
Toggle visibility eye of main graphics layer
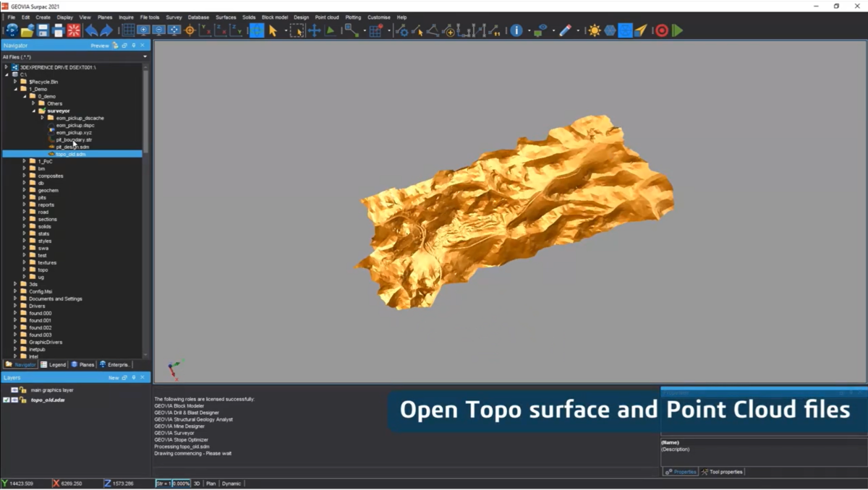pos(14,390)
